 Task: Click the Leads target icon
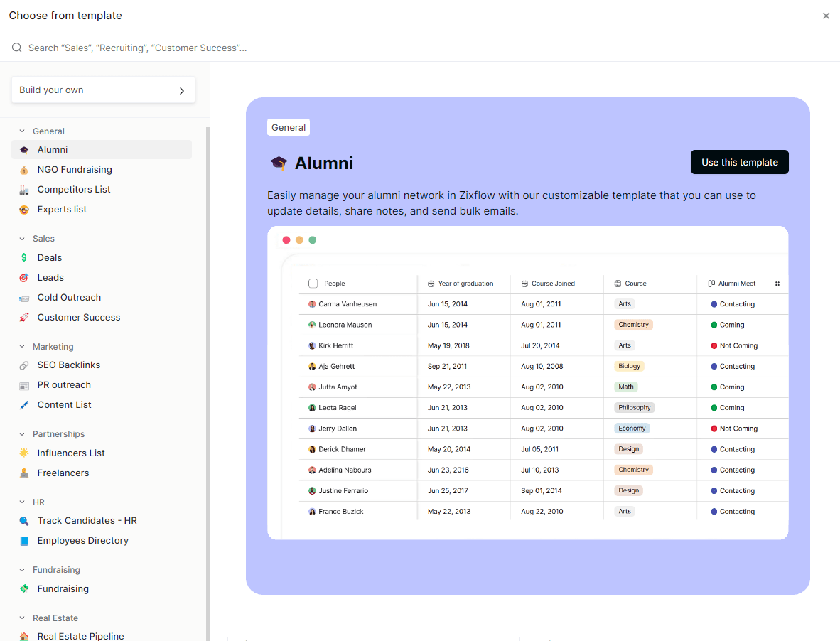(x=23, y=277)
